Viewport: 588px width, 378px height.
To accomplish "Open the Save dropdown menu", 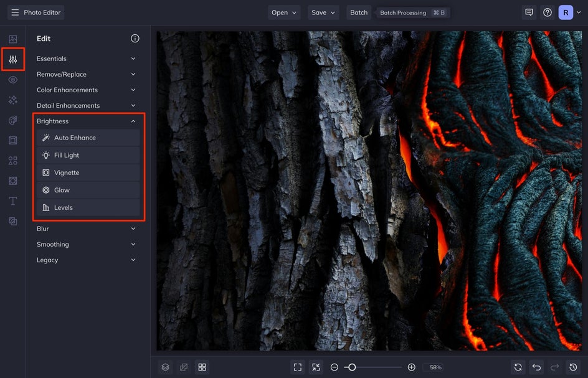I will pos(324,12).
